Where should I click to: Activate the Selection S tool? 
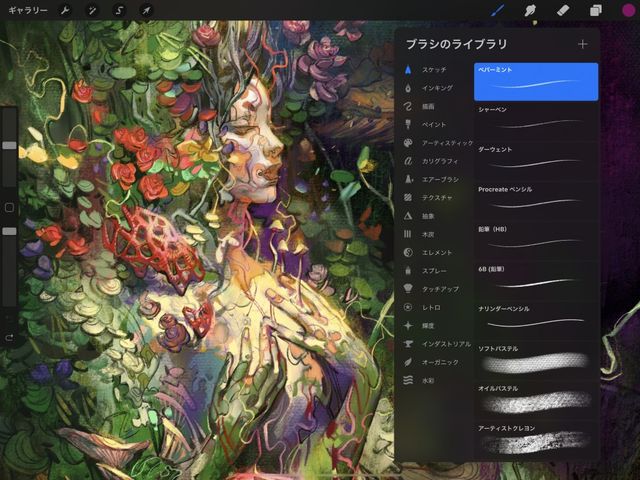coord(119,10)
